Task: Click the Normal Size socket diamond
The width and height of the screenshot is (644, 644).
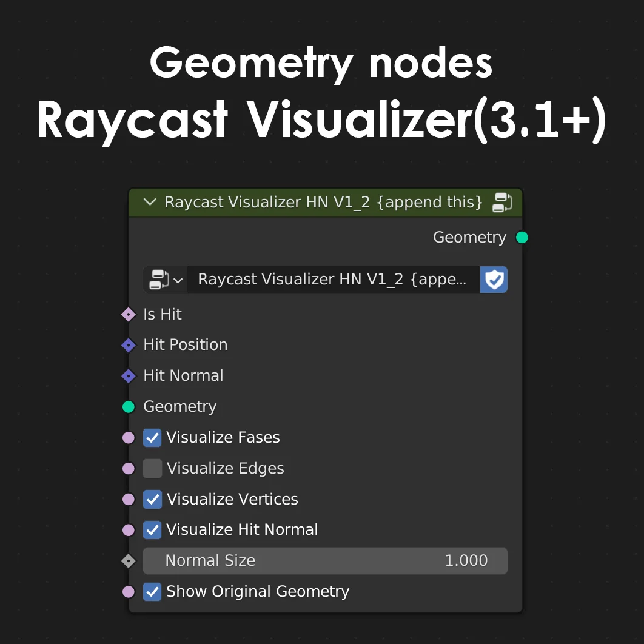Action: click(x=128, y=560)
